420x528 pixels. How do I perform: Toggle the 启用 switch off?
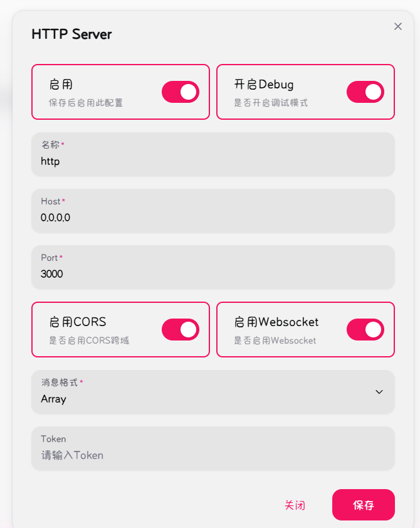pyautogui.click(x=181, y=92)
